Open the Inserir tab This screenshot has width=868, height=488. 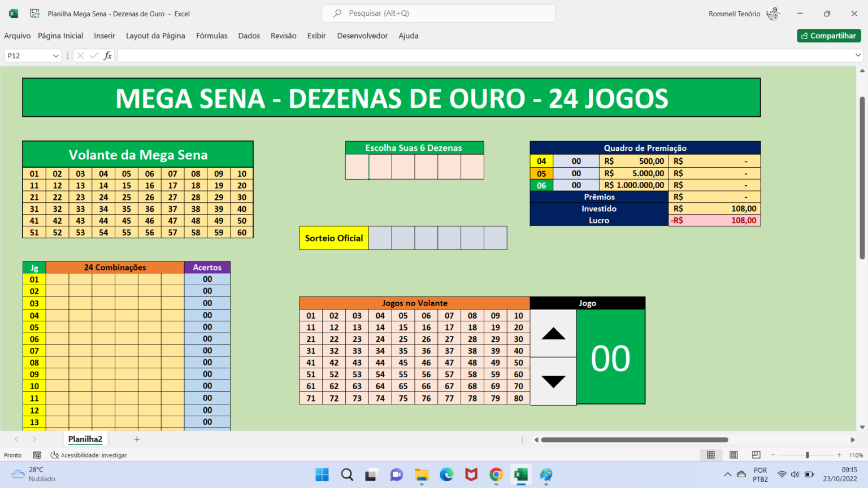tap(105, 36)
